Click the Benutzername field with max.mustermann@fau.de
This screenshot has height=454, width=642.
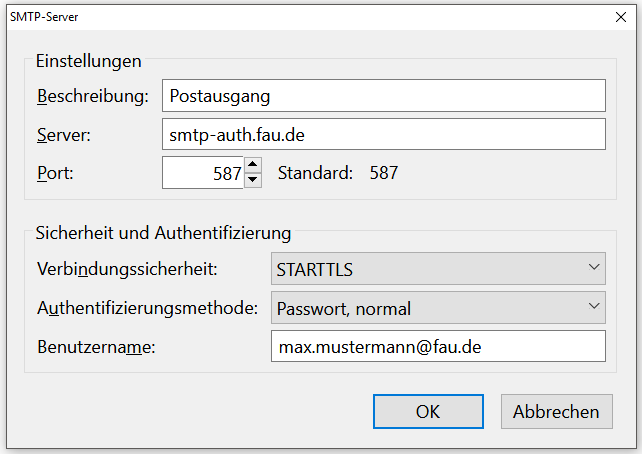pyautogui.click(x=438, y=346)
